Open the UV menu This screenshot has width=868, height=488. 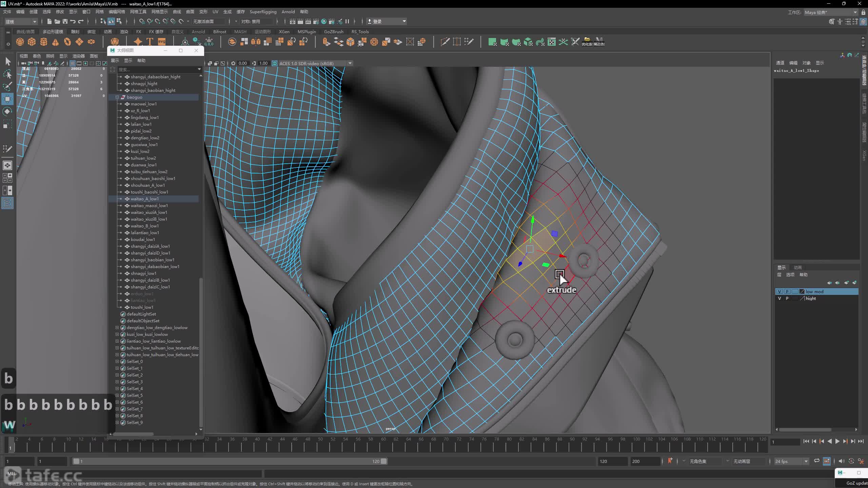point(215,12)
